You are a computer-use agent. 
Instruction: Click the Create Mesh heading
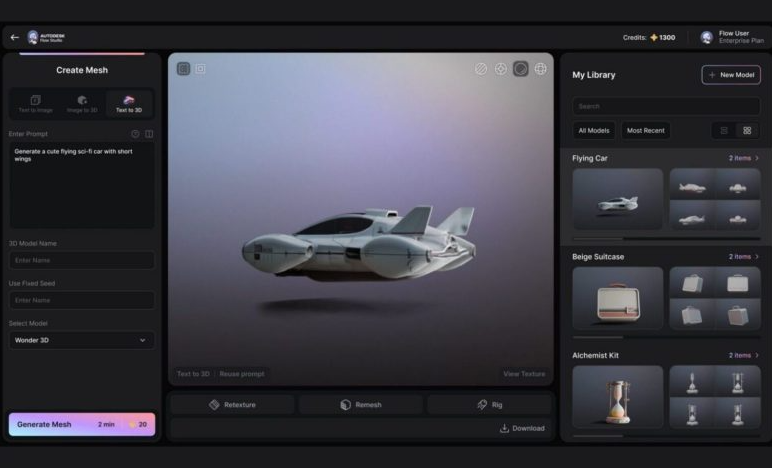pos(82,70)
